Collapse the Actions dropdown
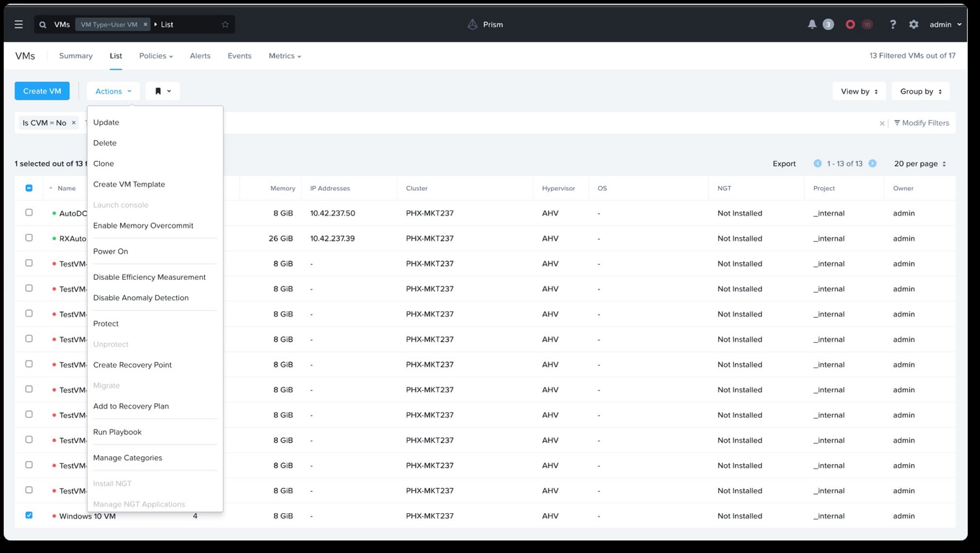 click(113, 91)
